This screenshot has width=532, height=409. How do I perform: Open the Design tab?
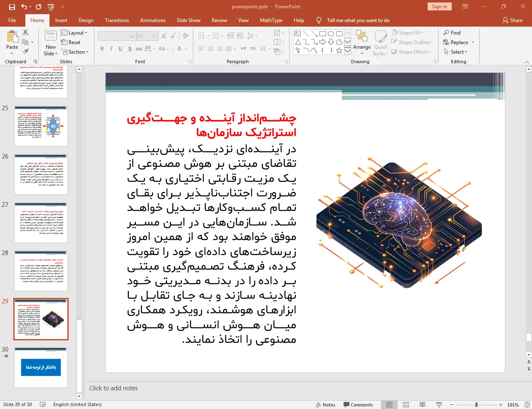pos(86,20)
